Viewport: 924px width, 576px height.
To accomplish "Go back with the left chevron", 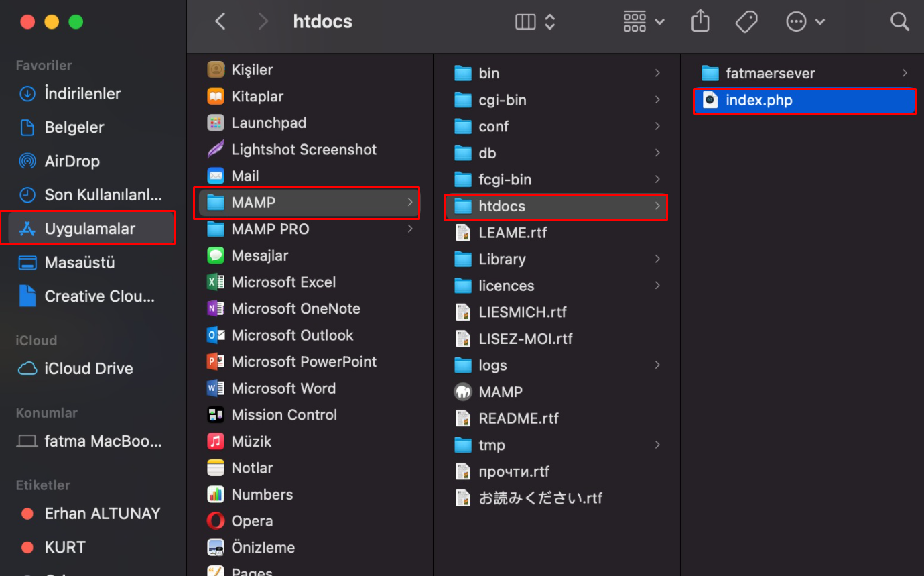I will coord(220,21).
